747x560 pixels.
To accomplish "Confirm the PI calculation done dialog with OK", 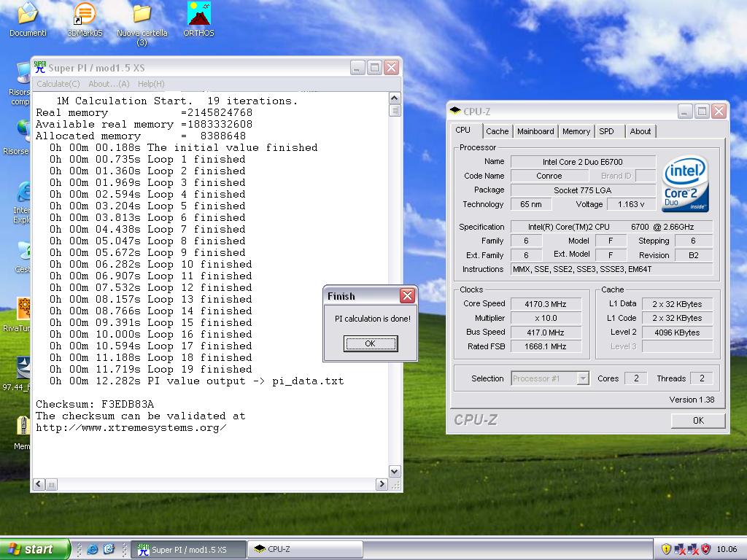I will click(x=370, y=343).
